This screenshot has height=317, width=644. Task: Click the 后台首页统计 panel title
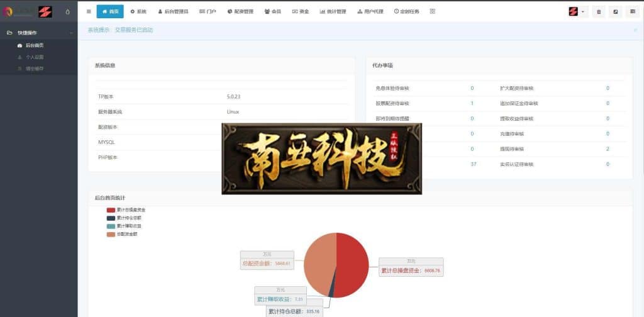(x=110, y=197)
